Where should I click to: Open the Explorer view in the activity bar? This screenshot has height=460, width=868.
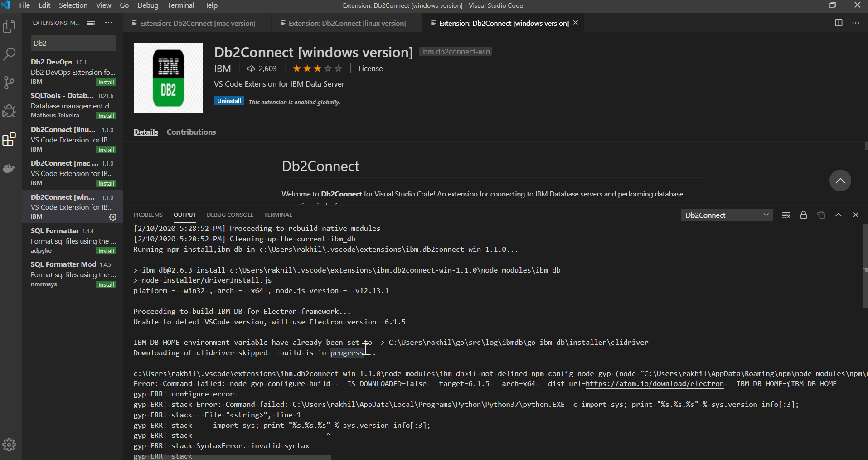9,26
